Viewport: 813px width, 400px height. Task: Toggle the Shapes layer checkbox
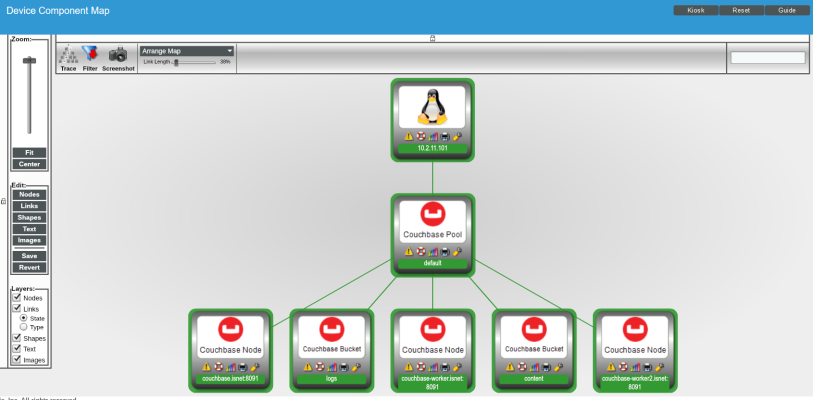(x=17, y=338)
